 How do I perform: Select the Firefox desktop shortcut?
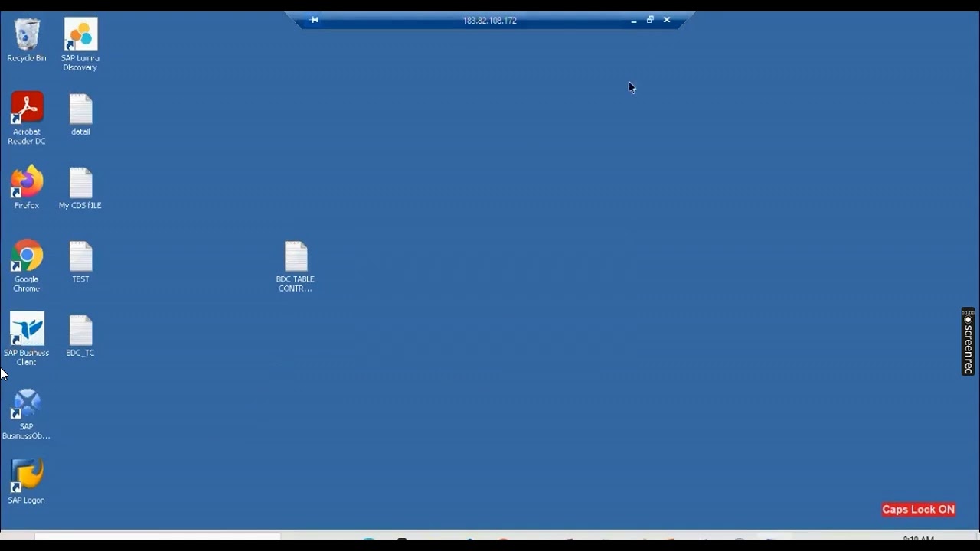pyautogui.click(x=27, y=187)
